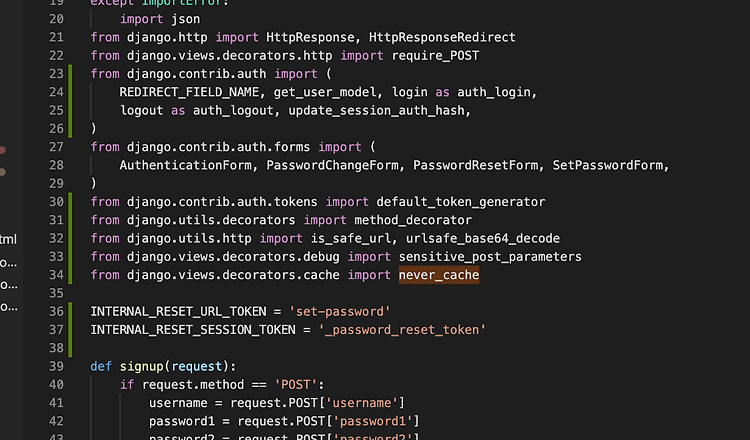Select line number 29 in the gutter
Viewport: 750px width, 440px height.
[x=56, y=184]
